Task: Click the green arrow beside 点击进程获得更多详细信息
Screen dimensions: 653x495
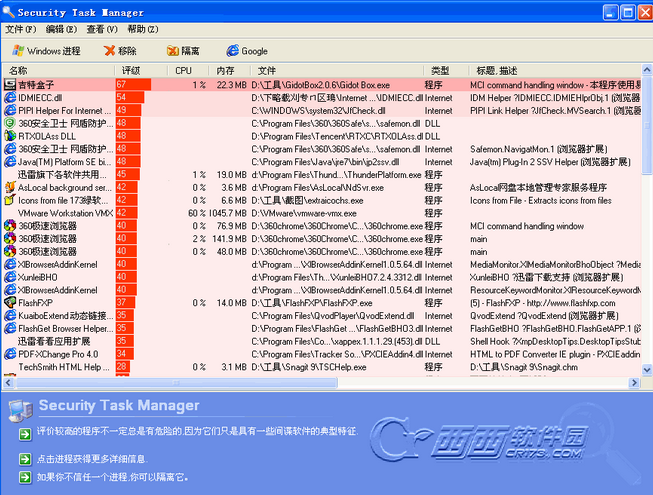Action: (25, 459)
